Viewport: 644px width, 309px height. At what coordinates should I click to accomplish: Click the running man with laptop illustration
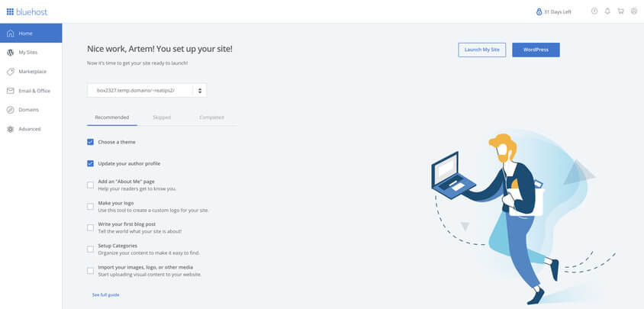coord(522,217)
